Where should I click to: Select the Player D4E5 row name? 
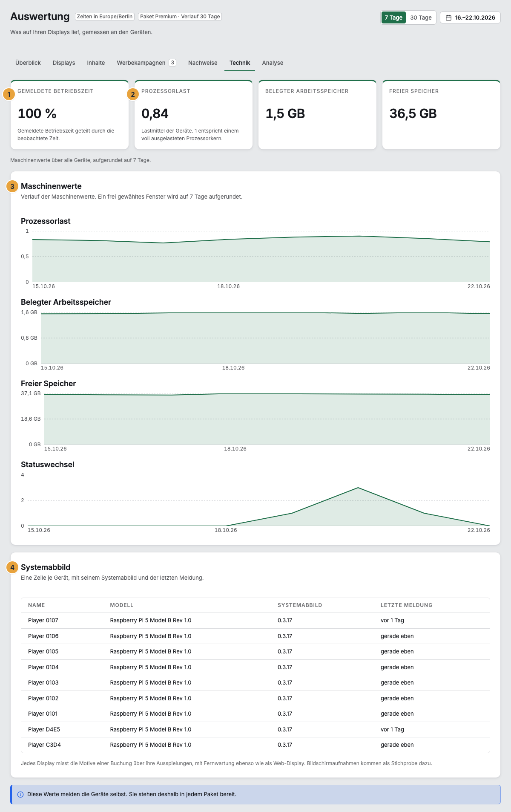44,730
